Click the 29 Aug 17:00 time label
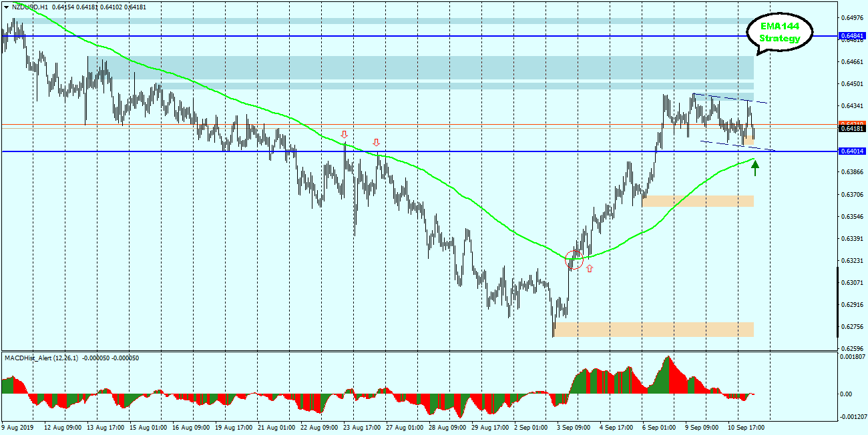The width and height of the screenshot is (868, 435). [491, 427]
